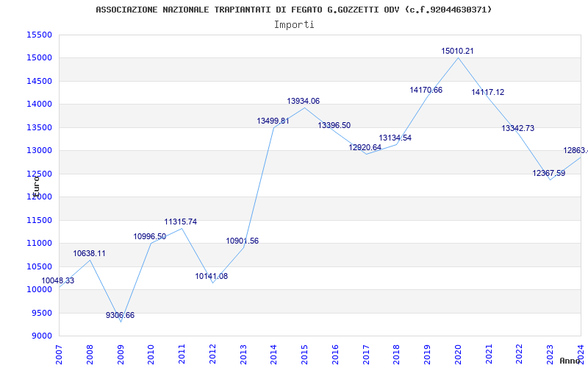Click the 2018 year axis label

click(397, 355)
